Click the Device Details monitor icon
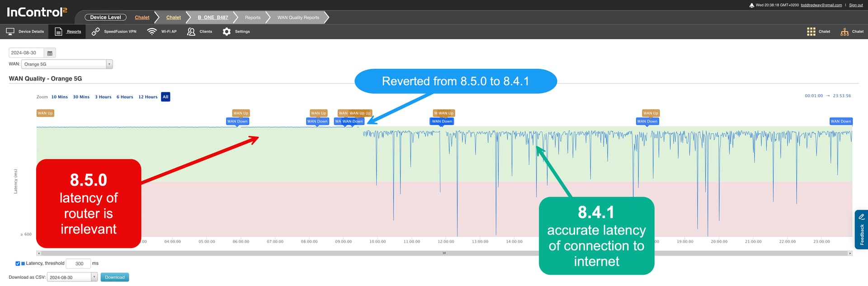Viewport: 868px width, 286px height. pos(10,32)
